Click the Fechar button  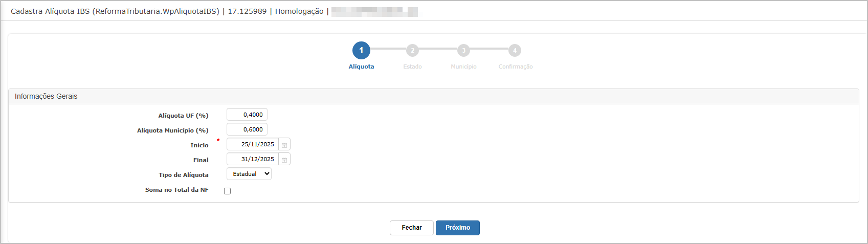pyautogui.click(x=412, y=228)
